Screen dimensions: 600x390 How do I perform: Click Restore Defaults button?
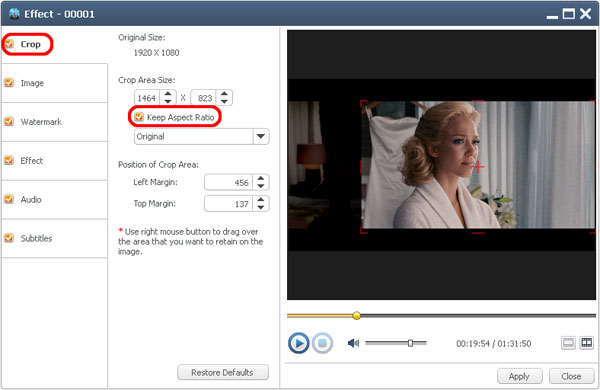click(x=223, y=372)
